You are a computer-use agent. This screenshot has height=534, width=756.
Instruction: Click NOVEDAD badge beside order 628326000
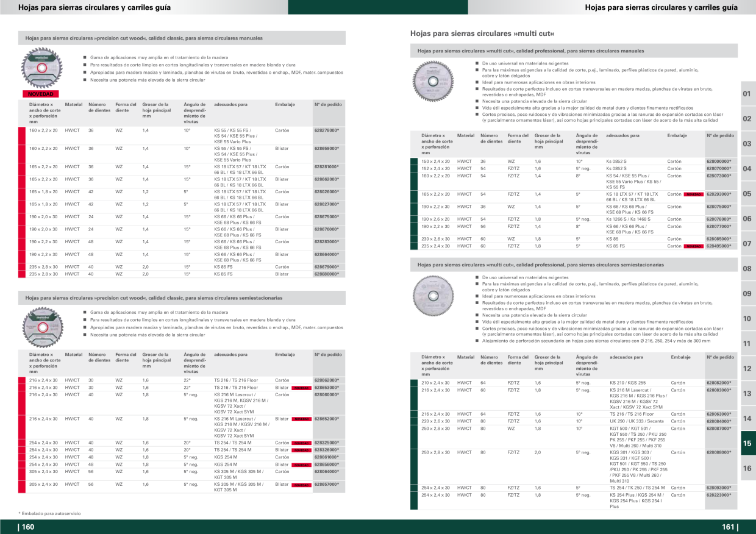click(301, 450)
